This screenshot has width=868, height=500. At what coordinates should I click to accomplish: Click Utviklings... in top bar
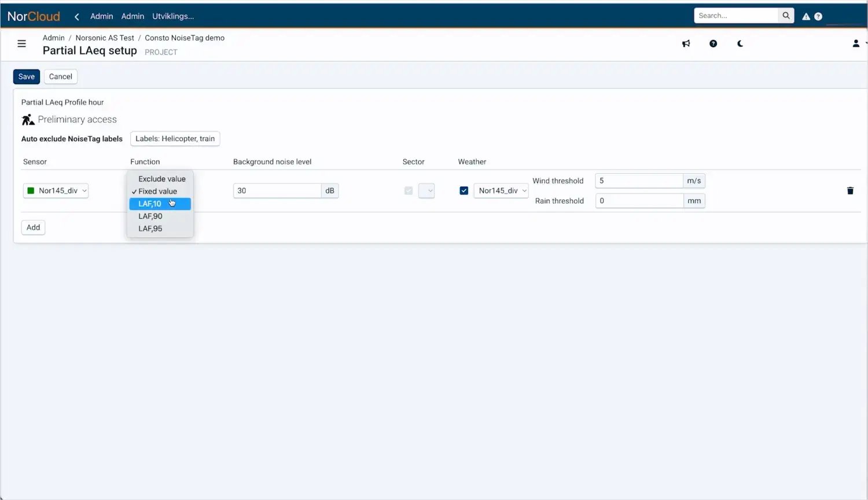[173, 16]
